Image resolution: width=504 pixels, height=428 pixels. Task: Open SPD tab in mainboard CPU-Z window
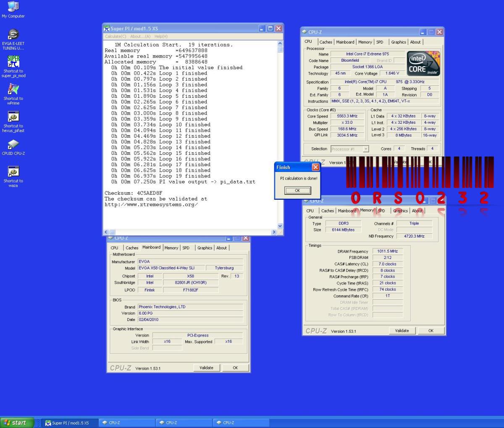coord(186,248)
